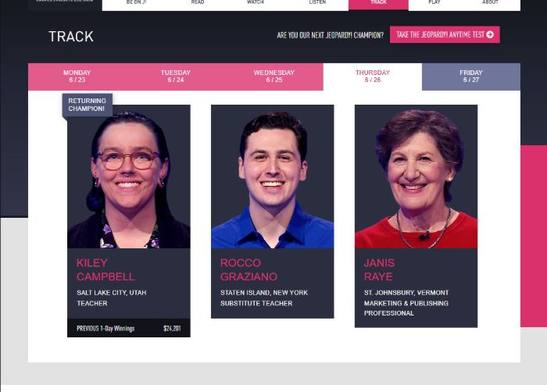Click the TRACK page heading
This screenshot has width=547, height=392.
point(71,37)
